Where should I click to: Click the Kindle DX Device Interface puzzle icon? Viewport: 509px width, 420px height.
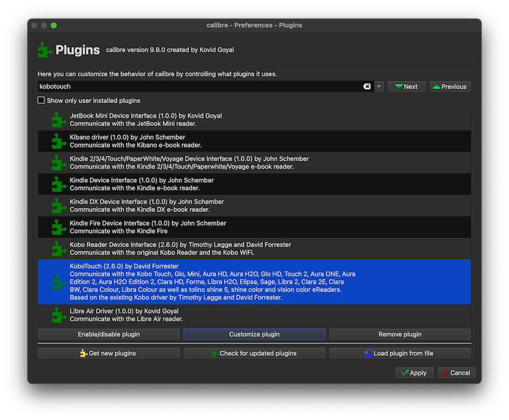[x=59, y=206]
